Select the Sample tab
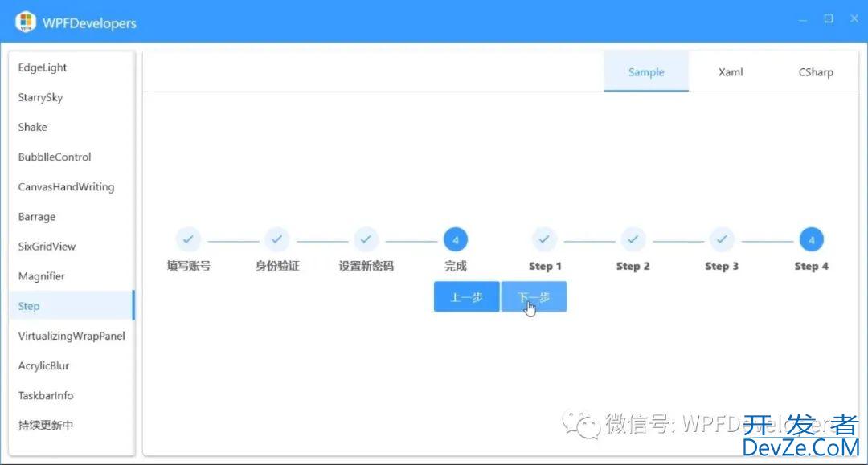The image size is (868, 465). [x=646, y=72]
